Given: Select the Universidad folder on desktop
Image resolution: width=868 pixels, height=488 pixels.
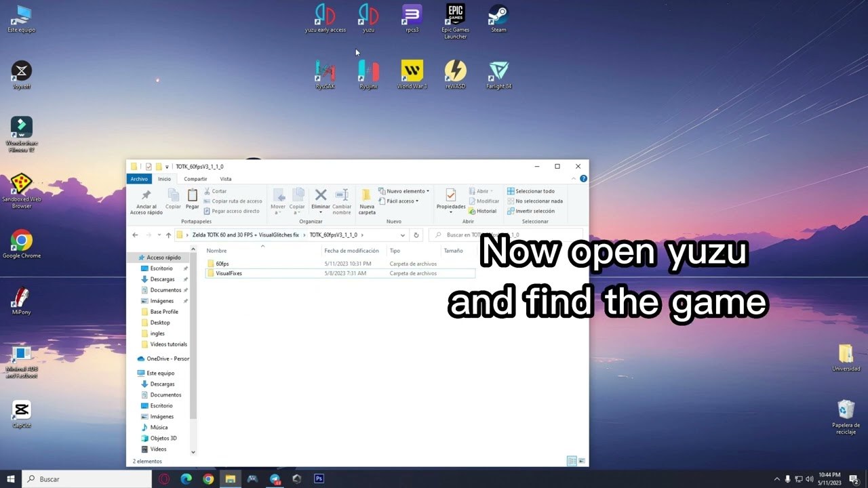Looking at the screenshot, I should [846, 357].
